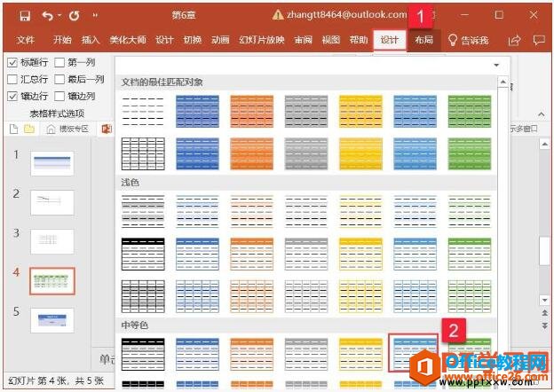Viewport: 554px width, 392px height.
Task: Click the main editor scroll down arrow
Action: pyautogui.click(x=545, y=301)
